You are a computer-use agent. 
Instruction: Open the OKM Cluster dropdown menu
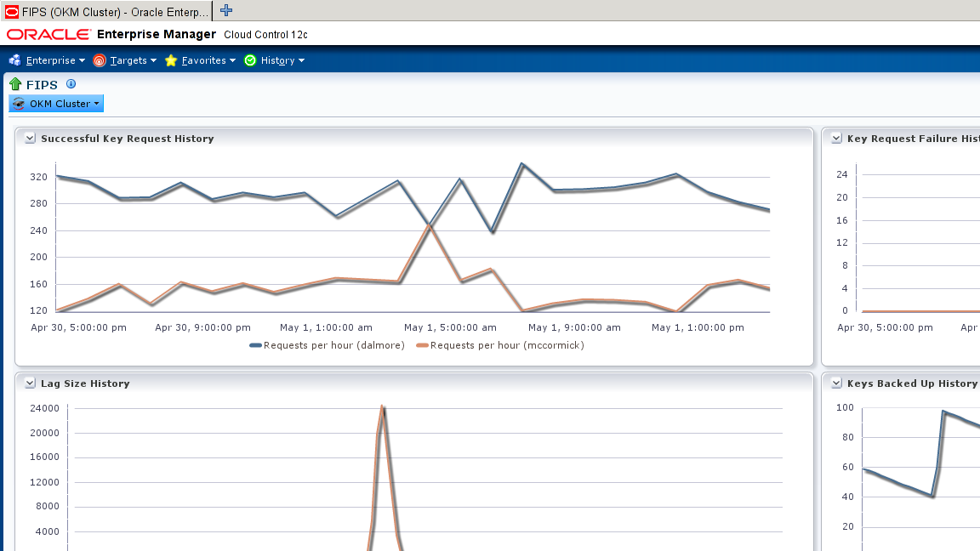click(x=56, y=104)
